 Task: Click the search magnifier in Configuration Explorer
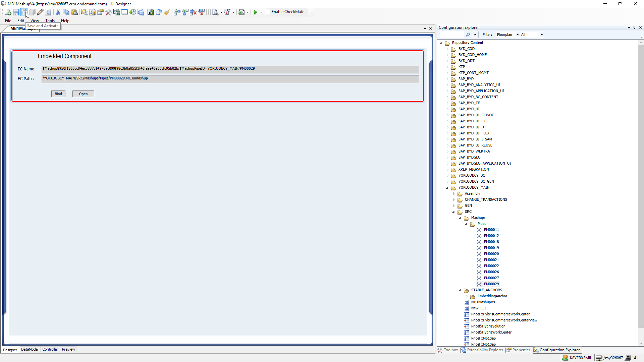(x=468, y=35)
